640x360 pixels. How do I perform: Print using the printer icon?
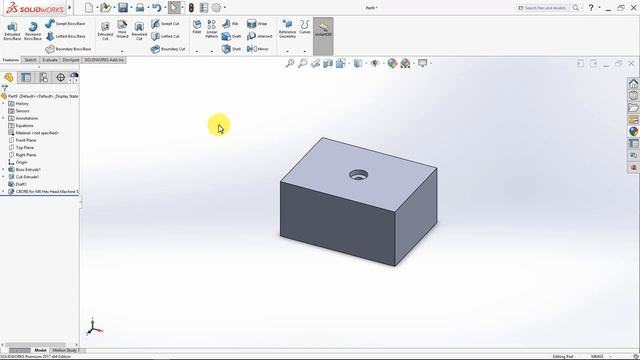click(x=140, y=7)
